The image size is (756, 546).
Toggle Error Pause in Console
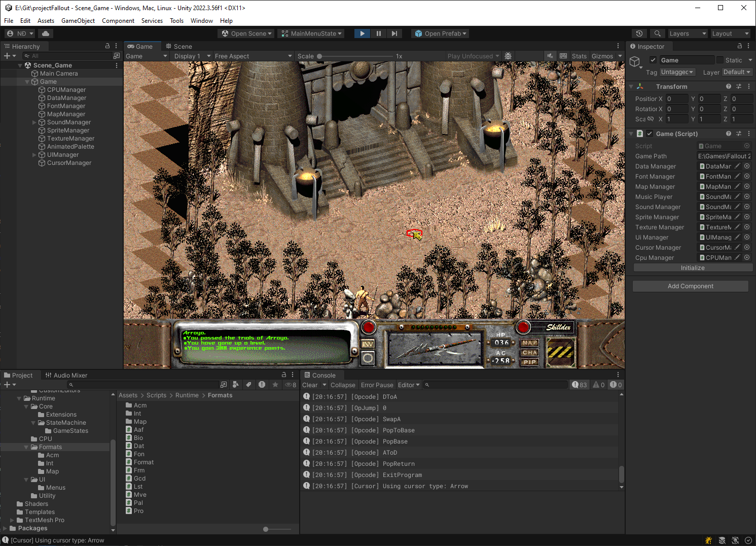pyautogui.click(x=377, y=385)
